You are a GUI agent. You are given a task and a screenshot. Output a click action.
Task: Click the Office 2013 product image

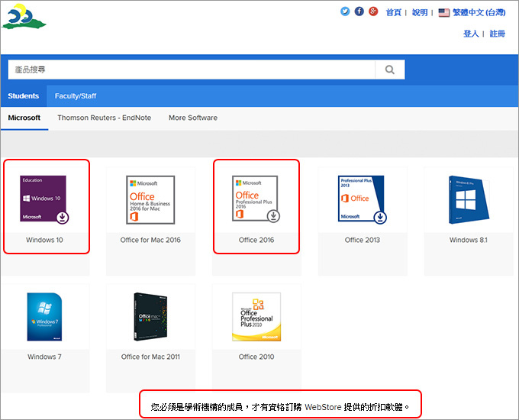362,199
